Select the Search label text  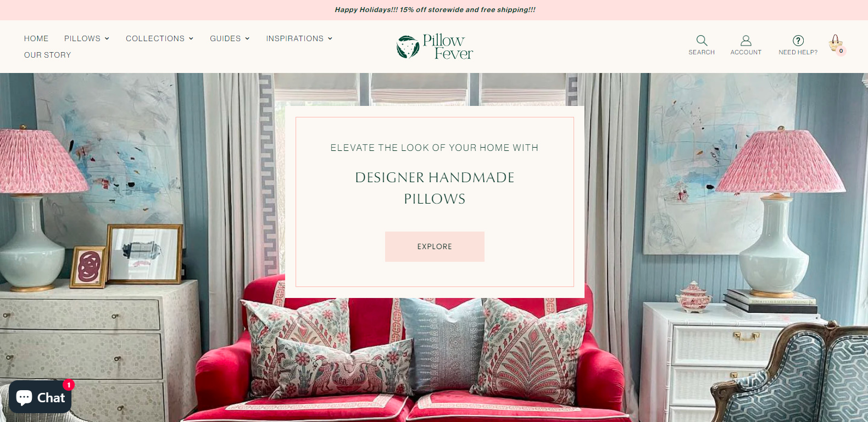coord(702,52)
